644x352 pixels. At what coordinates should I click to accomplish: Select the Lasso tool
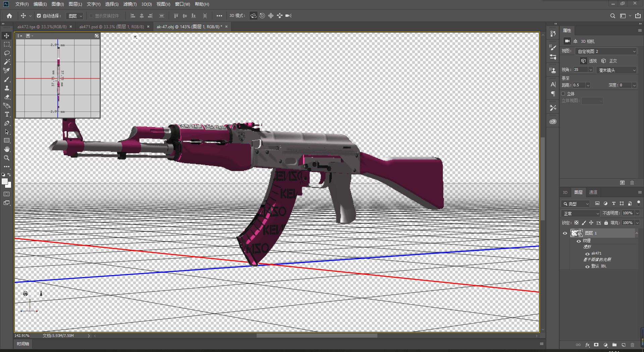coord(7,53)
